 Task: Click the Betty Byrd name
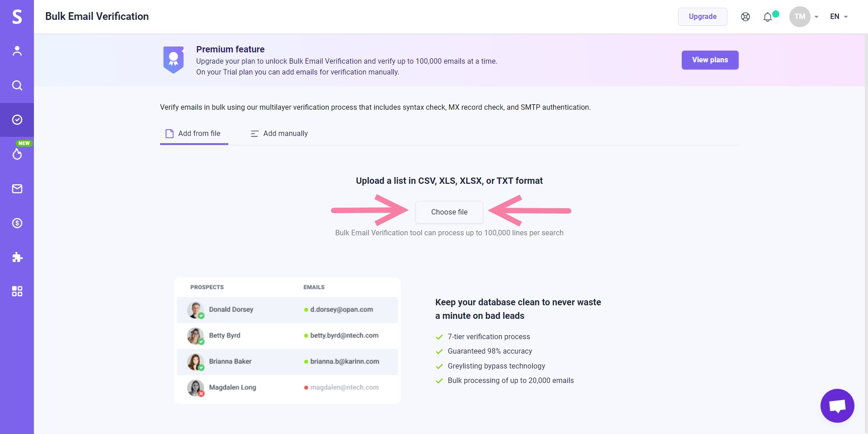point(225,336)
